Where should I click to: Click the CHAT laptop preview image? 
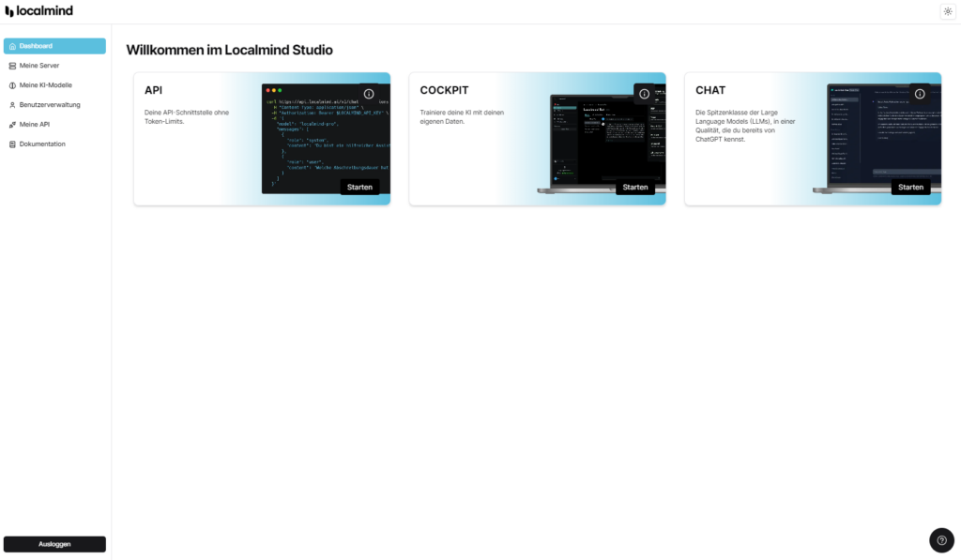coord(877,139)
